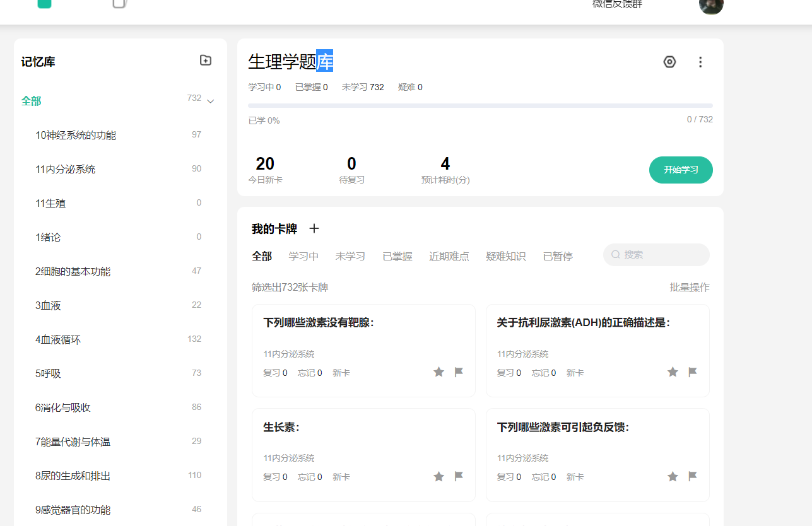Click 疑难 0 statistic

pos(410,87)
